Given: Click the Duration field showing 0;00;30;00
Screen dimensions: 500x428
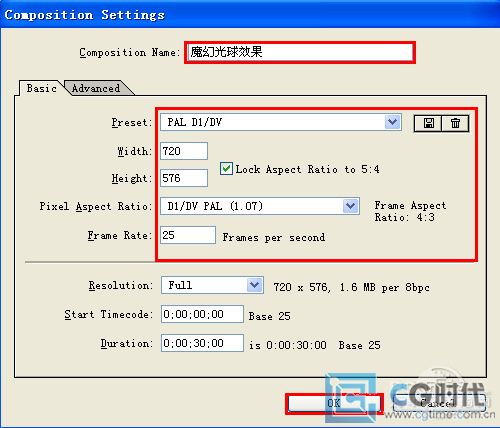Looking at the screenshot, I should coord(202,343).
